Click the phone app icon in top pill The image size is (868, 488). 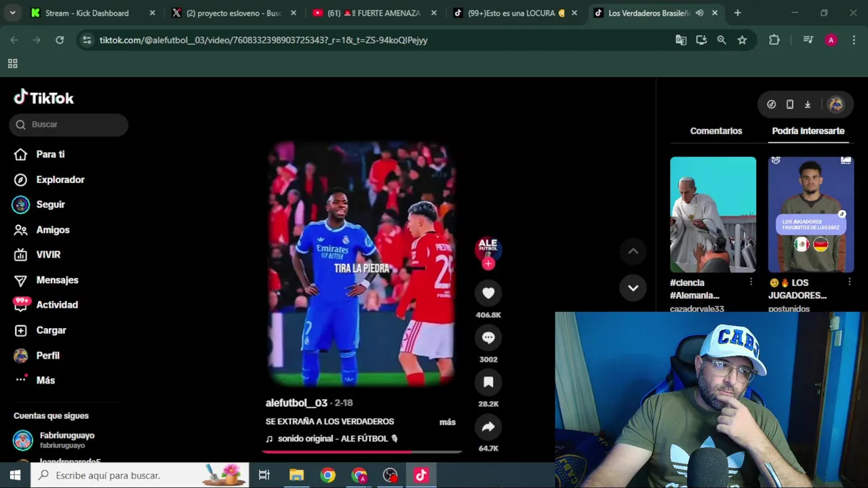pyautogui.click(x=789, y=104)
